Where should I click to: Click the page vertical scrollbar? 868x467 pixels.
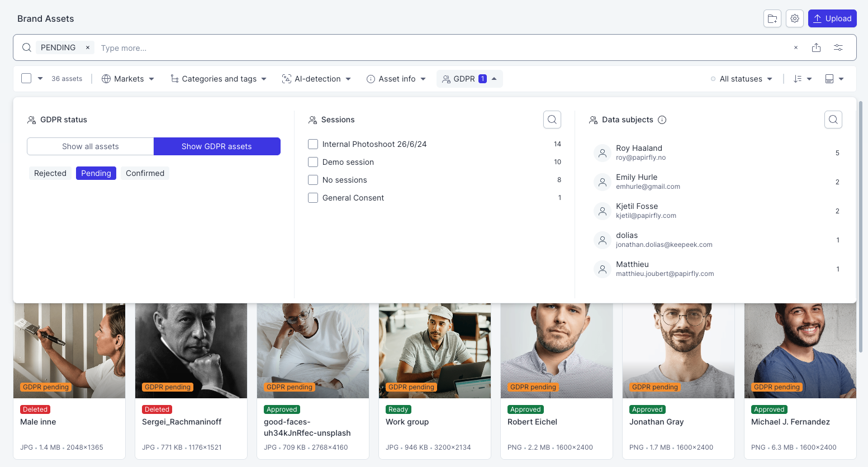[861, 226]
